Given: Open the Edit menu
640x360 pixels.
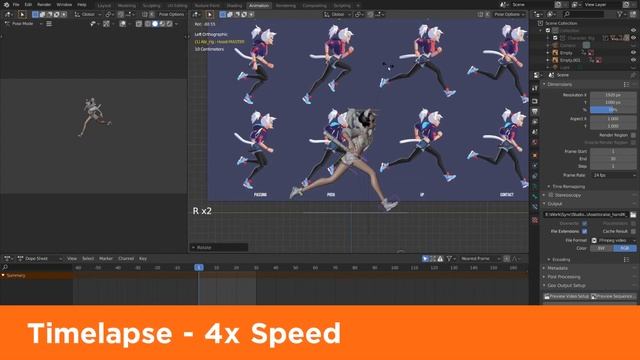Looking at the screenshot, I should [x=28, y=5].
